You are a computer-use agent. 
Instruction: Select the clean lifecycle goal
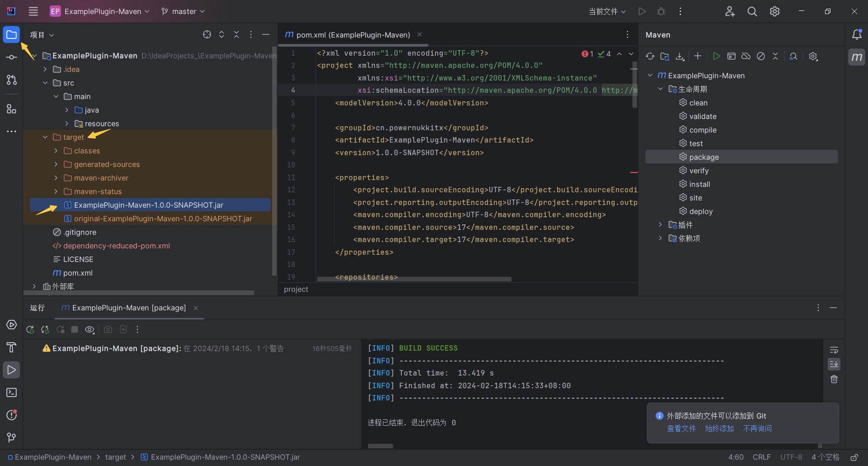pyautogui.click(x=698, y=103)
